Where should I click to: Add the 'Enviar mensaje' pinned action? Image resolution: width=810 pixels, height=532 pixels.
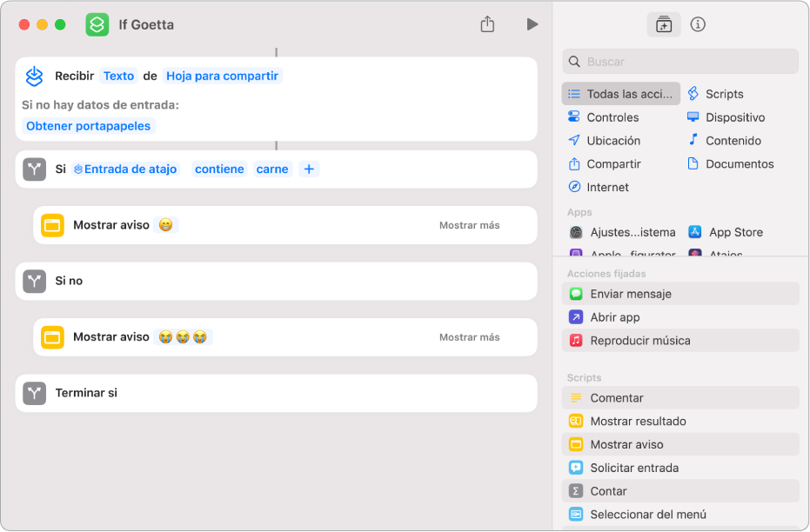[631, 294]
